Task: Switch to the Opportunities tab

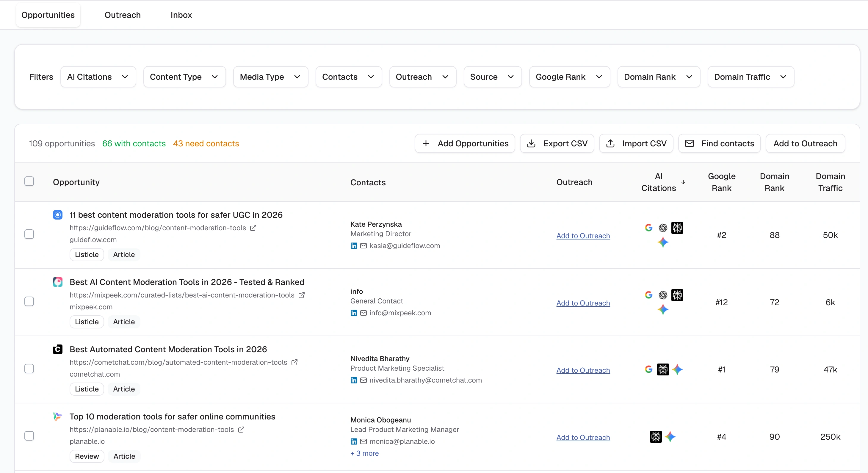Action: click(48, 15)
